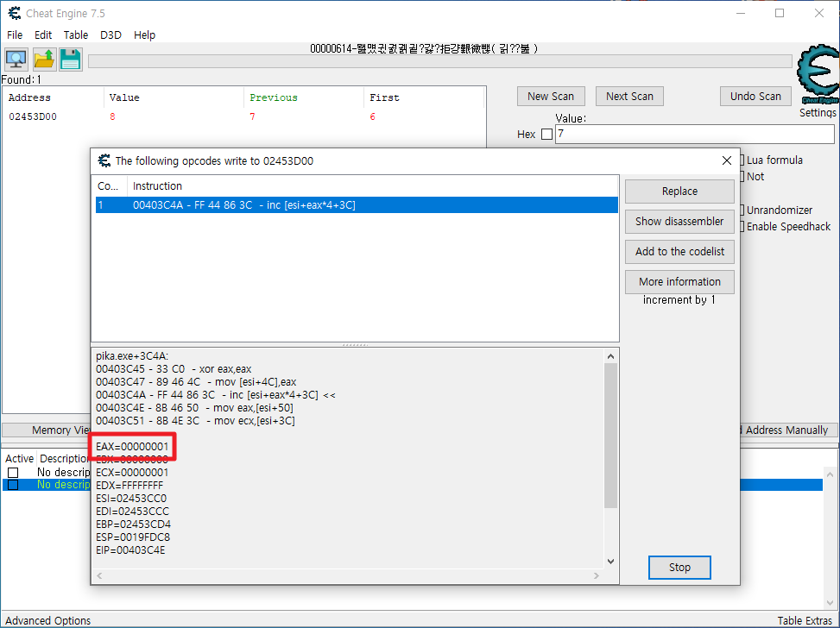Click the scan progress bar
The width and height of the screenshot is (840, 628).
pyautogui.click(x=439, y=61)
